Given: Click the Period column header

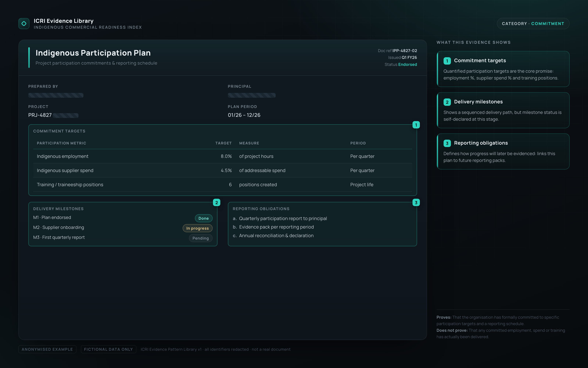Looking at the screenshot, I should click(x=358, y=143).
